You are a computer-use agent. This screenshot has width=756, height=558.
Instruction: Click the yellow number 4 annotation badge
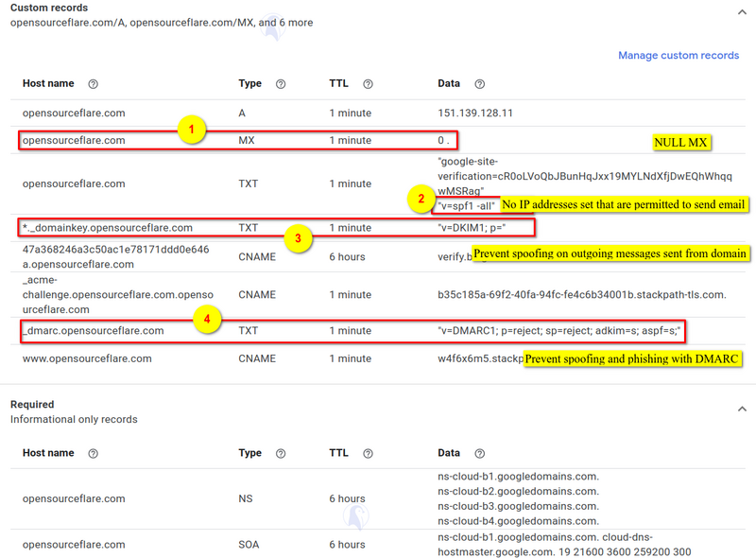coord(208,320)
